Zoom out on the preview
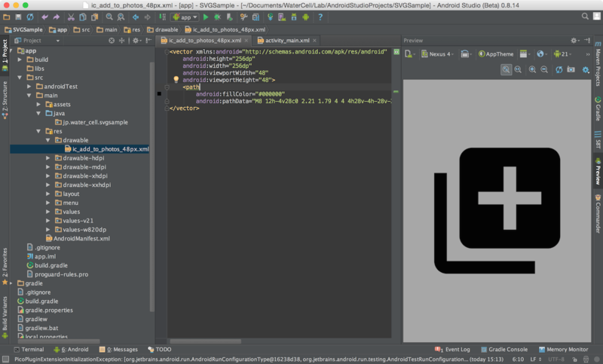 point(544,69)
